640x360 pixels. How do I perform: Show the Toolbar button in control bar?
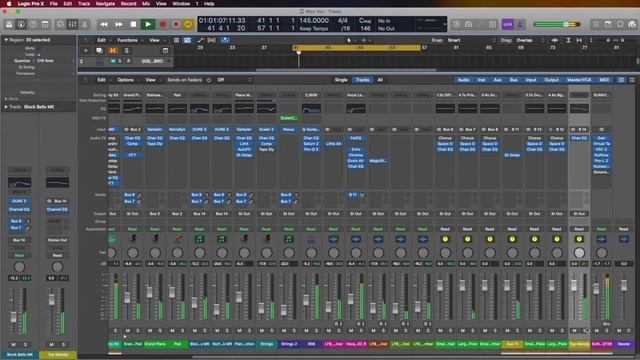click(45, 24)
